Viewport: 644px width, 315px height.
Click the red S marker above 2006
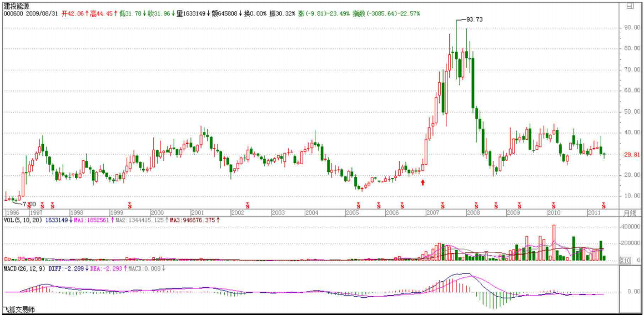click(x=383, y=205)
